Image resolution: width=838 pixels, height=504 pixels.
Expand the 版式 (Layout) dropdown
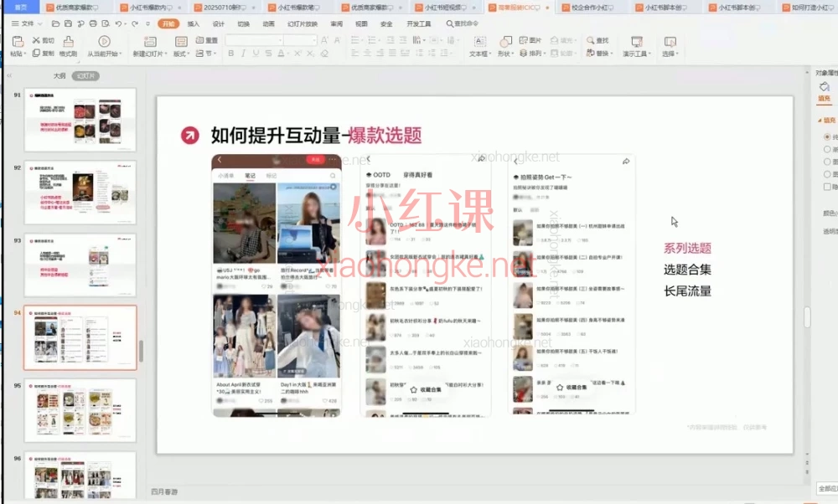(x=182, y=52)
